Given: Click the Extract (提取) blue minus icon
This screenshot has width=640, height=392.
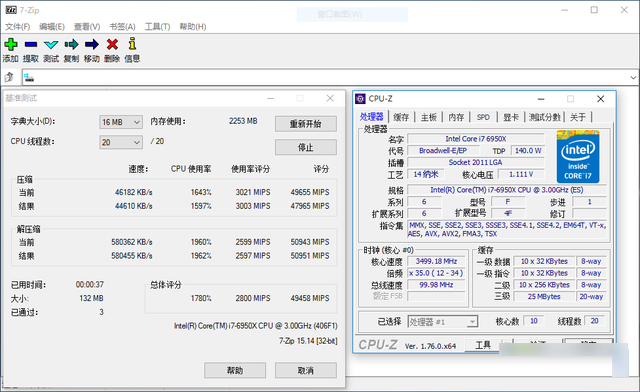Looking at the screenshot, I should click(x=31, y=44).
